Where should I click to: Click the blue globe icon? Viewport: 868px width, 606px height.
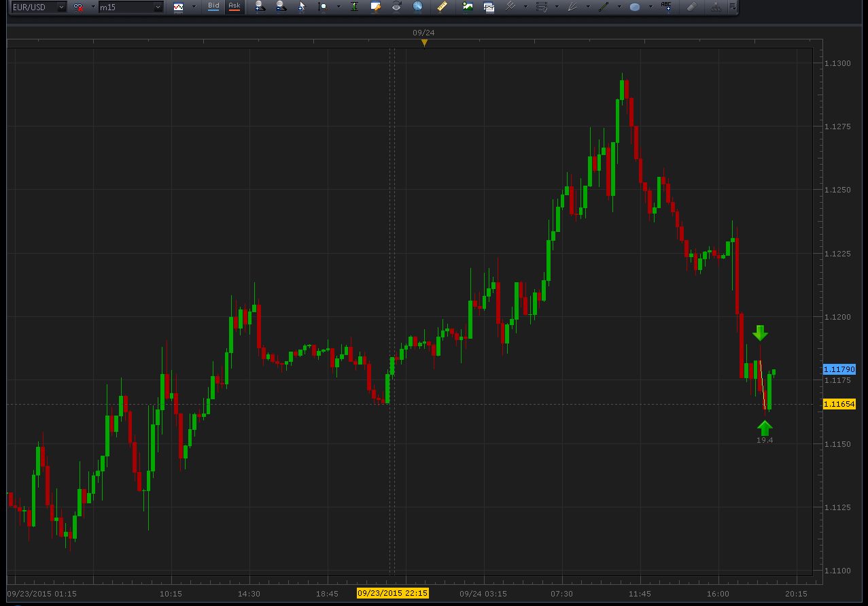click(x=417, y=7)
